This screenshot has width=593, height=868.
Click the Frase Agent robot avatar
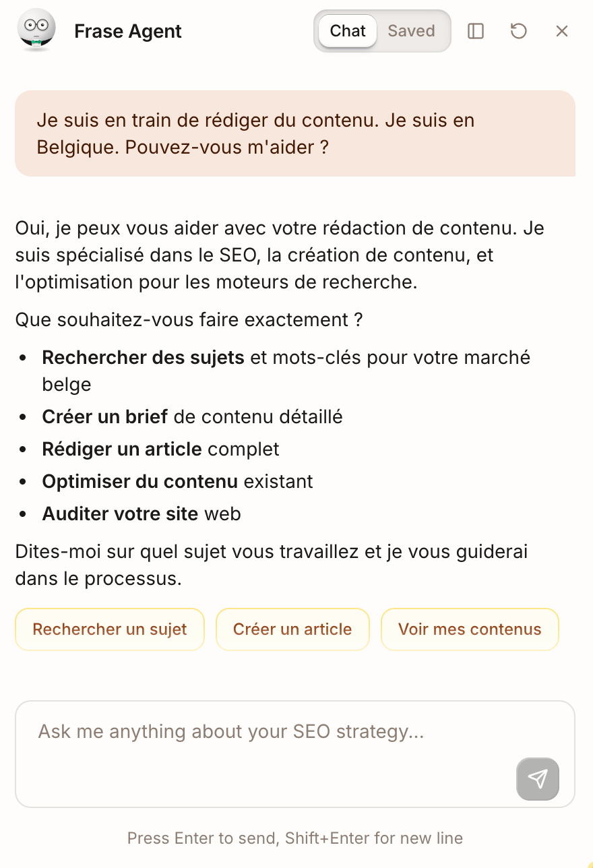pos(36,30)
